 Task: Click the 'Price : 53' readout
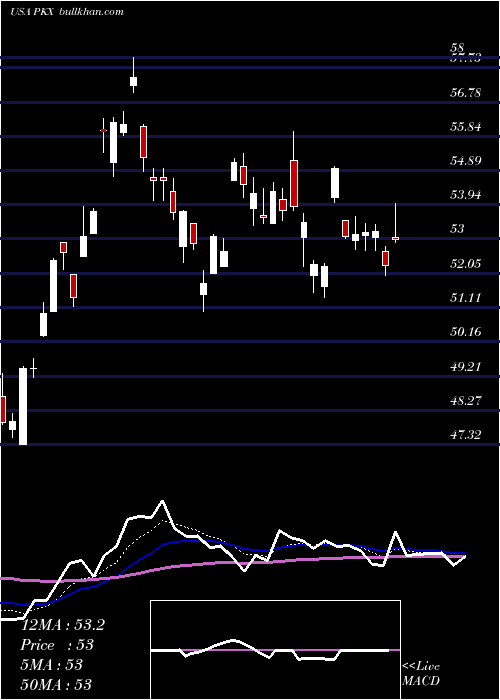57,645
